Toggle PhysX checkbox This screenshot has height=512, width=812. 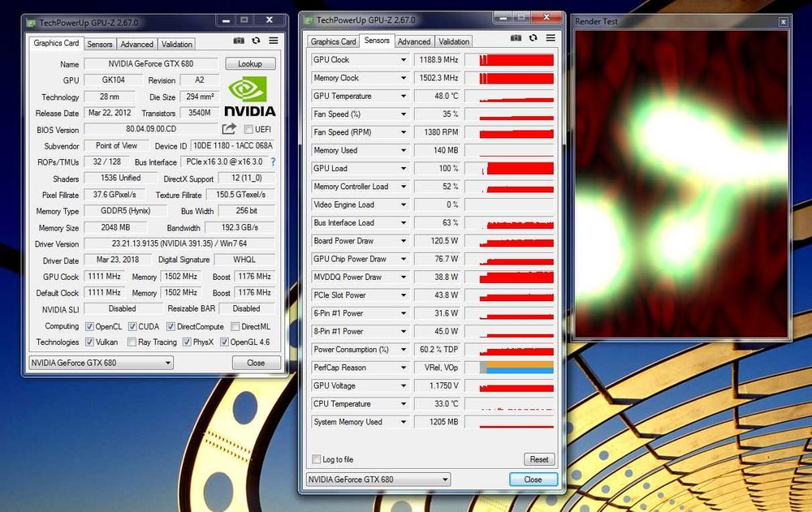187,342
